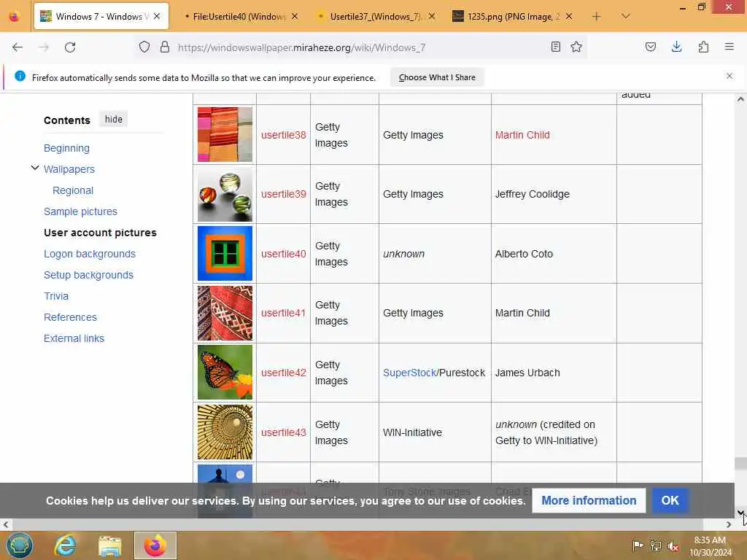The height and width of the screenshot is (560, 747).
Task: Jump to the Regional subsection
Action: [73, 190]
